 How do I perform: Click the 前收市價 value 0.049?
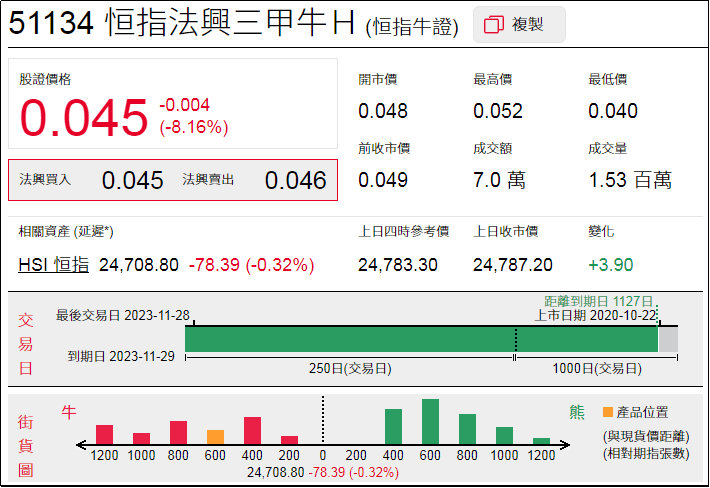(x=383, y=180)
